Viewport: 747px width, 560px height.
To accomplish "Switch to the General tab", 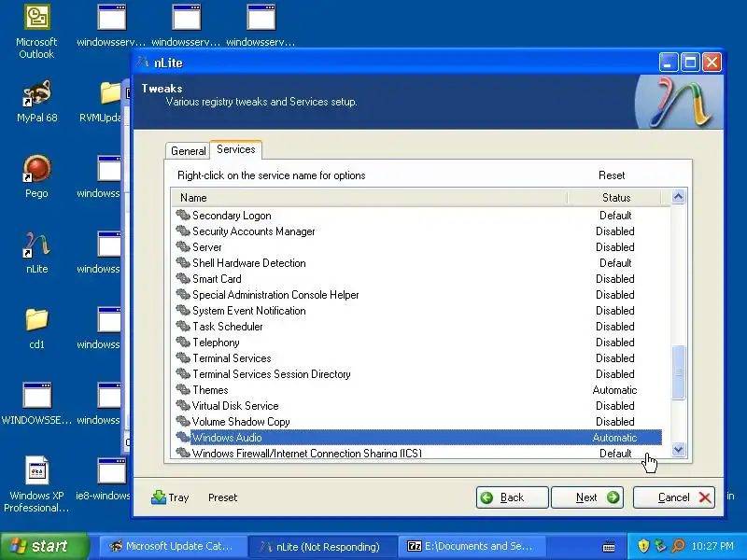I will click(189, 151).
